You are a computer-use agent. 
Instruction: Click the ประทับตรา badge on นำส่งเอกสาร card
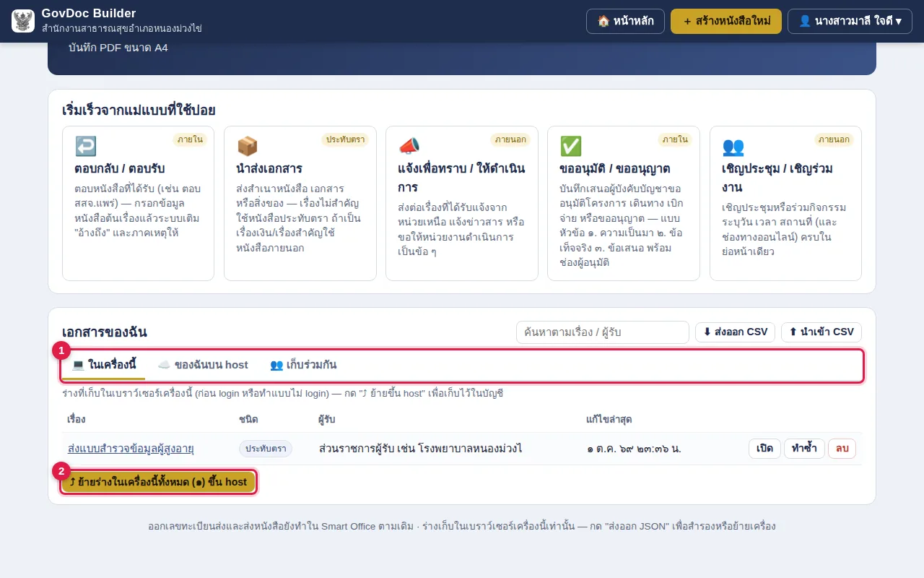pyautogui.click(x=345, y=139)
